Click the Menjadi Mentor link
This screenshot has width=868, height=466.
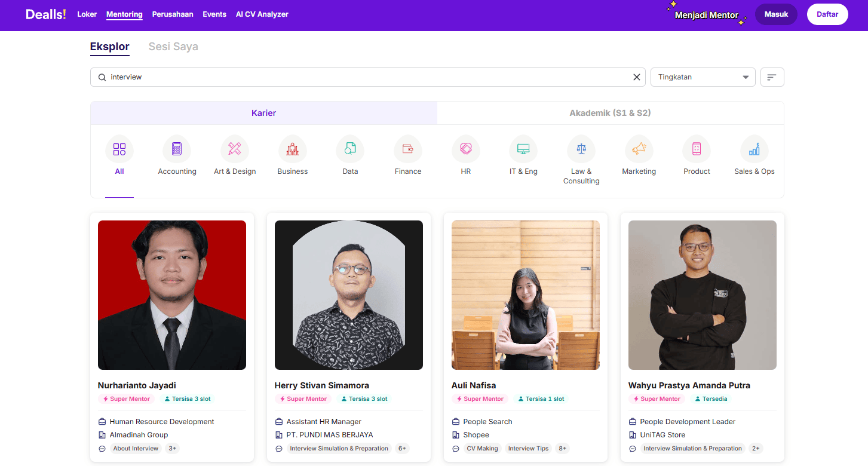[x=707, y=15]
